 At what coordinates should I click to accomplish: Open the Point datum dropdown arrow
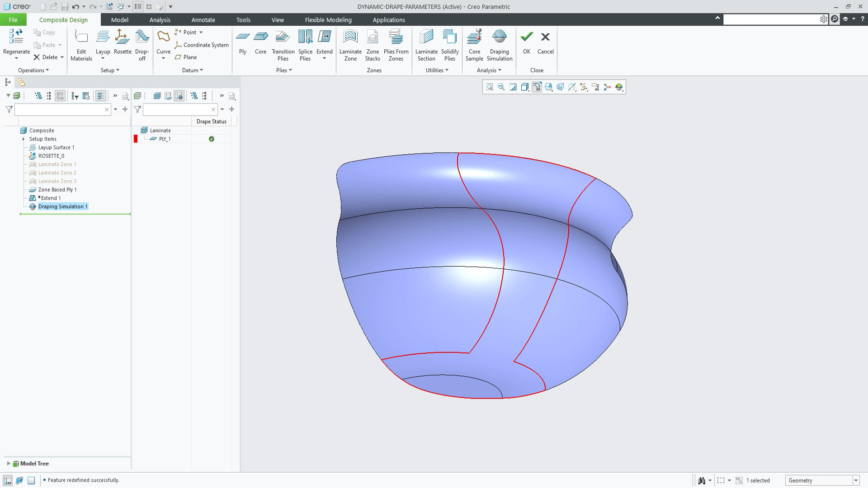(201, 33)
